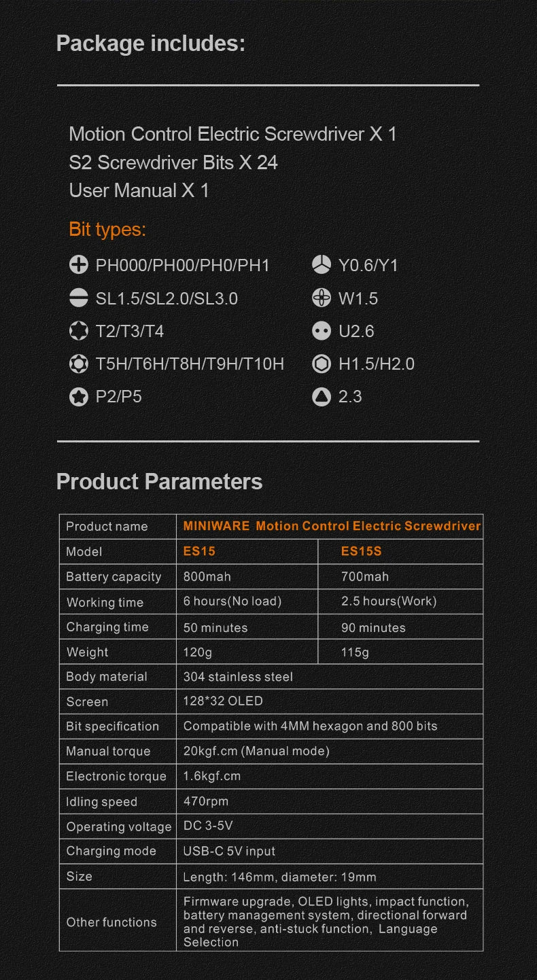The width and height of the screenshot is (537, 980).
Task: Click the pentalobe P2/P5 star icon
Action: pos(79,396)
